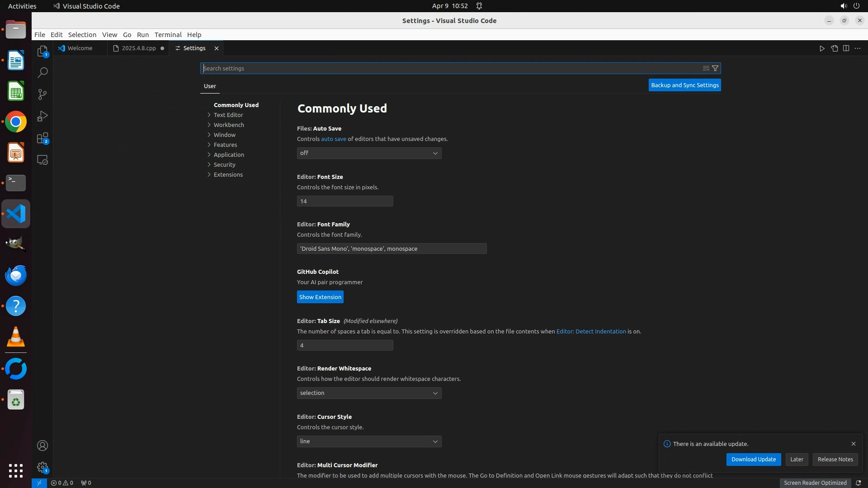868x488 pixels.
Task: Click the Font Size input field
Action: 344,201
